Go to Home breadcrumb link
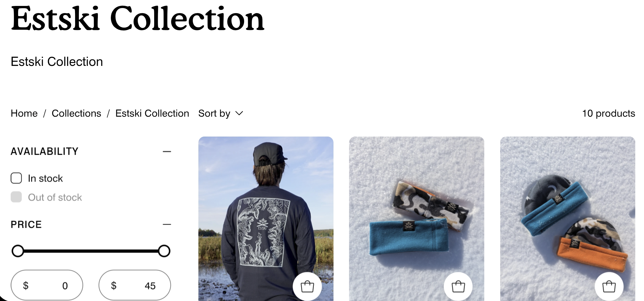 point(24,113)
